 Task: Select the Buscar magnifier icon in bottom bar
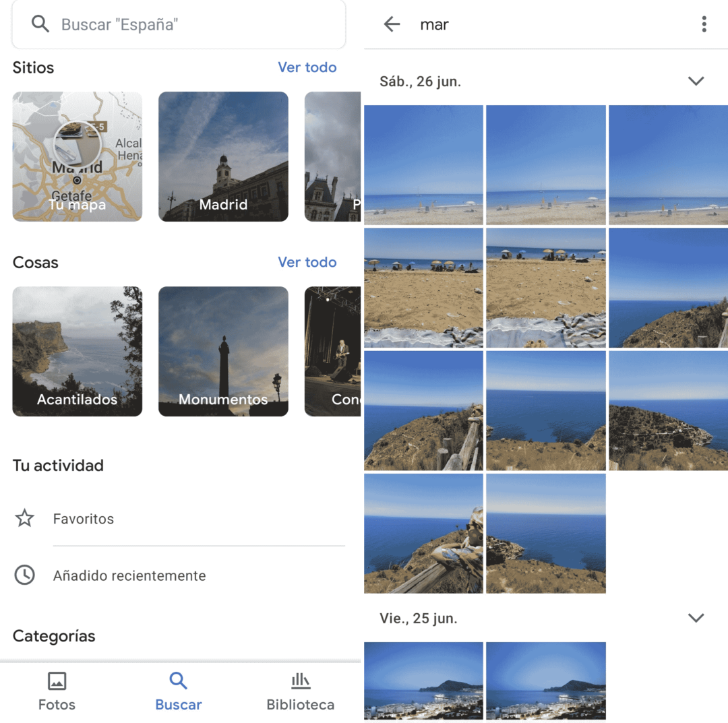pyautogui.click(x=178, y=681)
